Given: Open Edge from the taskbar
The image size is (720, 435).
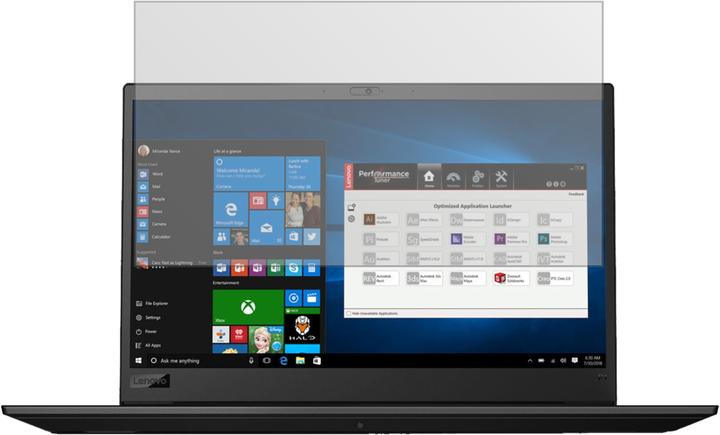Looking at the screenshot, I should [283, 361].
